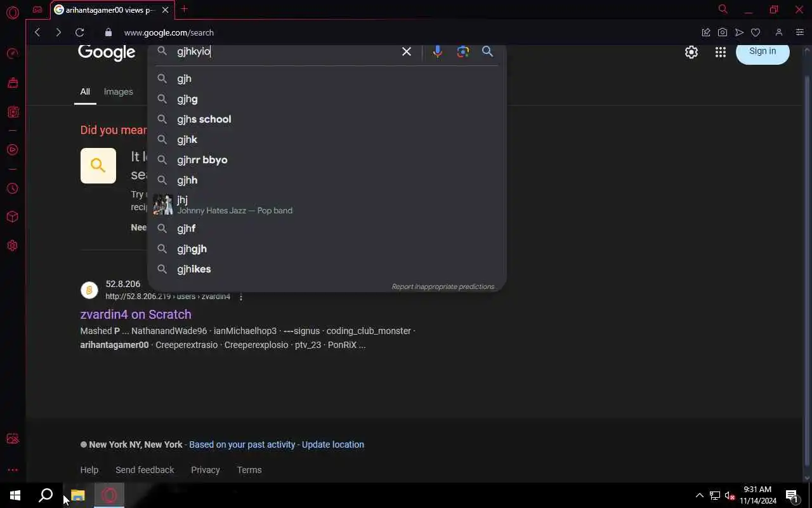Click the shopping bag icon in sidebar
This screenshot has width=812, height=508.
point(12,83)
